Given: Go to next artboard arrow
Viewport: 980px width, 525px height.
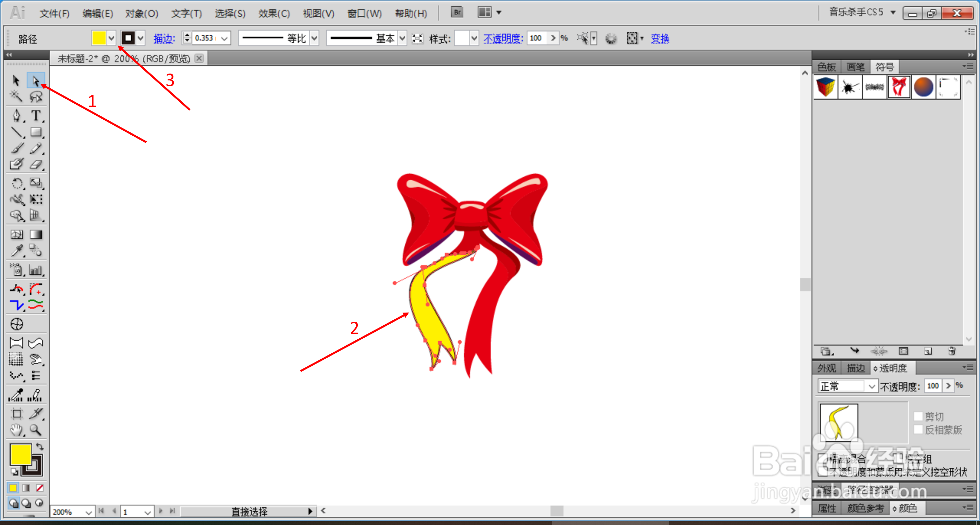Looking at the screenshot, I should tap(160, 511).
